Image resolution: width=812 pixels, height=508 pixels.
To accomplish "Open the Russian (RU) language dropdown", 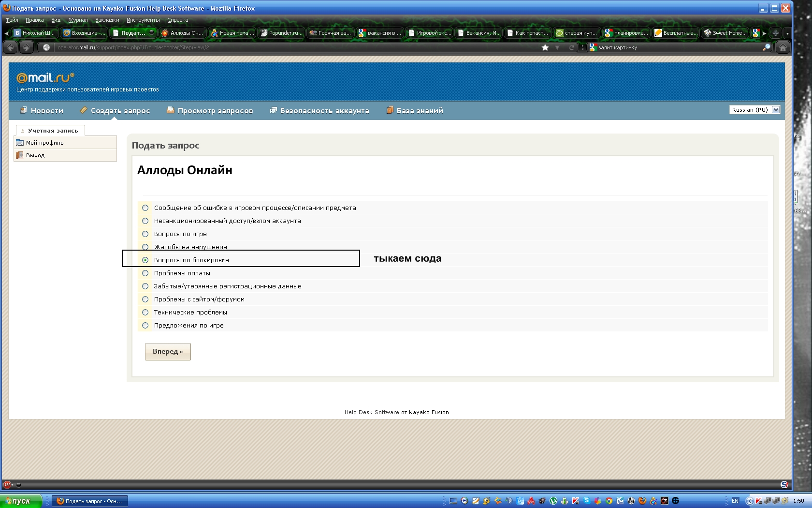I will (754, 110).
